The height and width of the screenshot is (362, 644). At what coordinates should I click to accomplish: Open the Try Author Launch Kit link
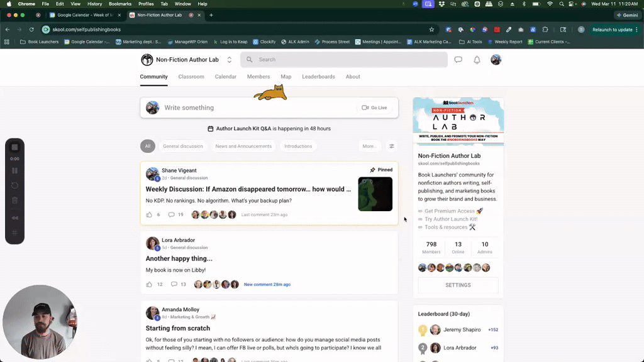tap(450, 219)
